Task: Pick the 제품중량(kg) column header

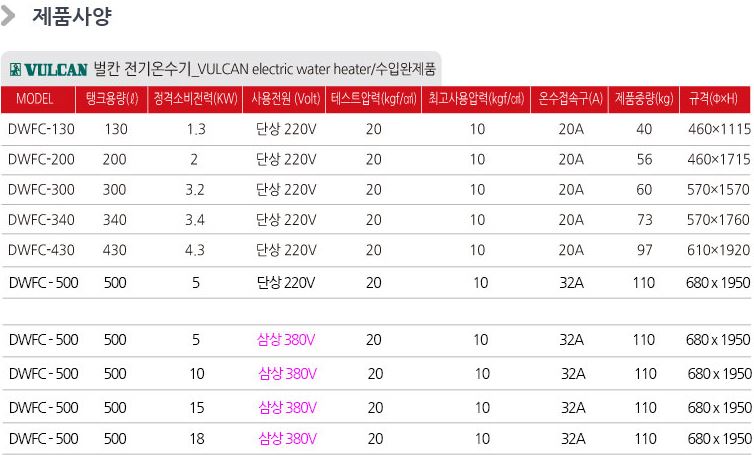Action: [644, 99]
